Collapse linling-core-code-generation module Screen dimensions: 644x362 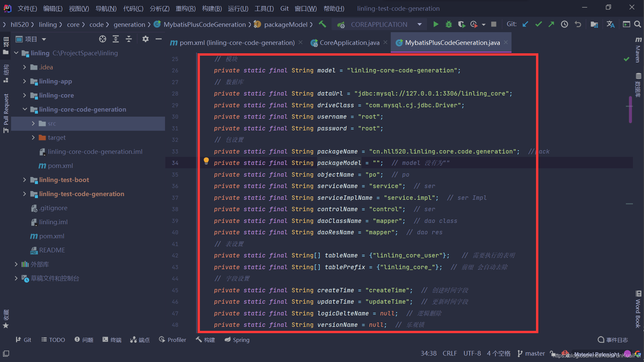click(24, 109)
